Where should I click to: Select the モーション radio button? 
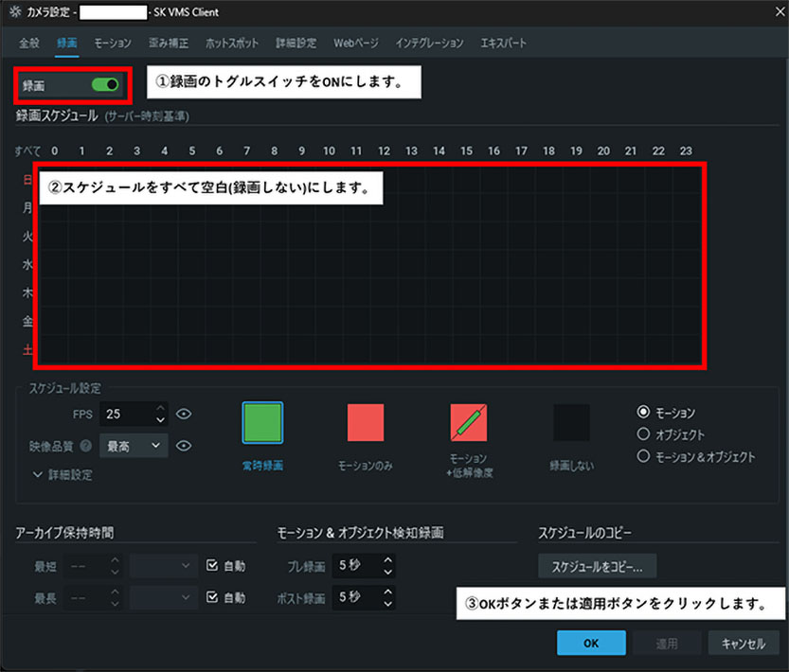pyautogui.click(x=643, y=412)
